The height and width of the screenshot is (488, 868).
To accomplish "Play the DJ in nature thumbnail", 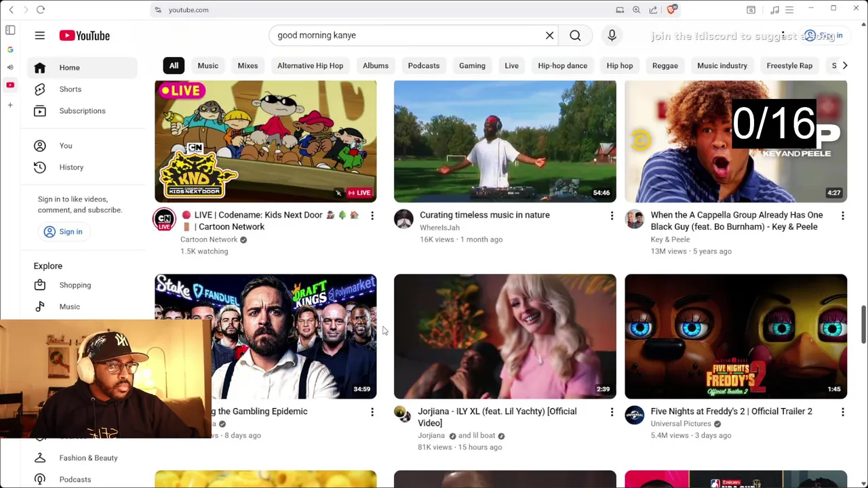I will [505, 141].
